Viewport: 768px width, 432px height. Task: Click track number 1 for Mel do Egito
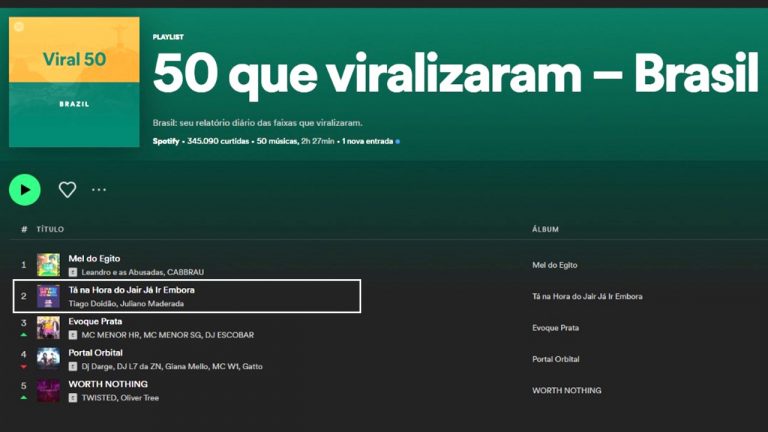coord(24,265)
